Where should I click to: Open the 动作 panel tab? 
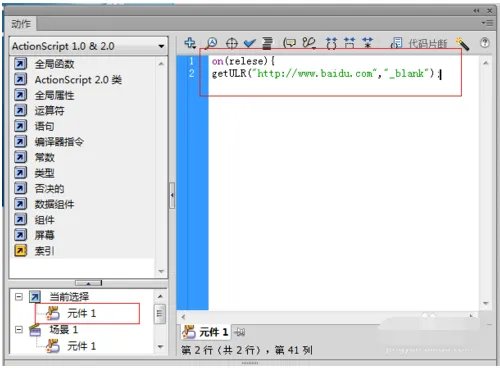[x=21, y=24]
